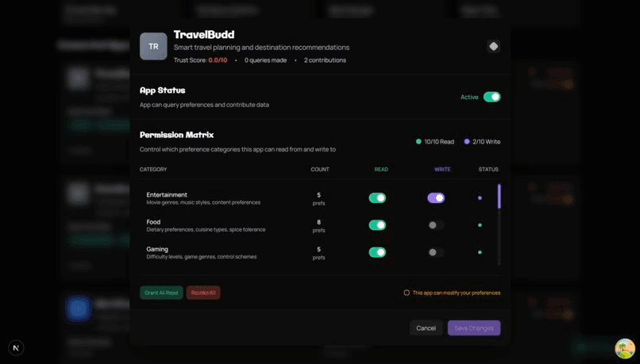Enable Write permission for Food
This screenshot has height=364, width=640.
coord(436,225)
